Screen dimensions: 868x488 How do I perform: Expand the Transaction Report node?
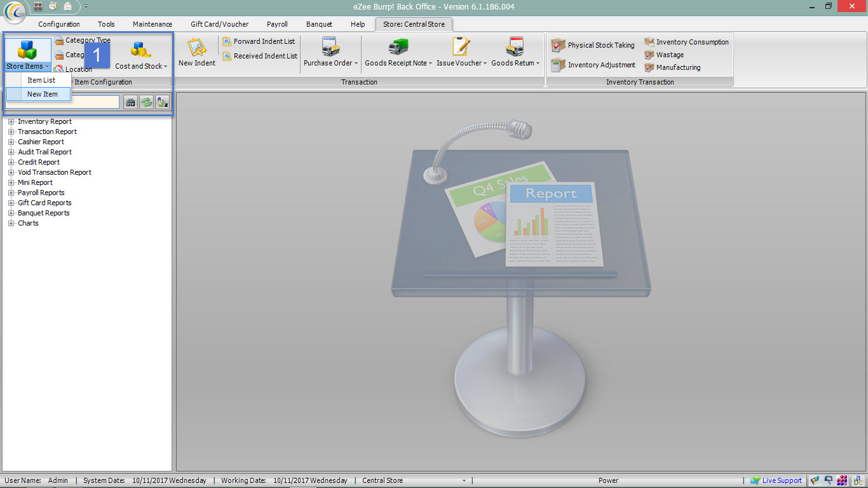pyautogui.click(x=11, y=132)
